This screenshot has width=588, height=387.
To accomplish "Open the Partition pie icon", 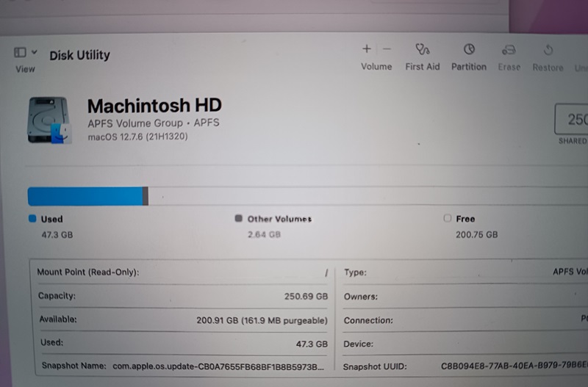I will click(469, 49).
